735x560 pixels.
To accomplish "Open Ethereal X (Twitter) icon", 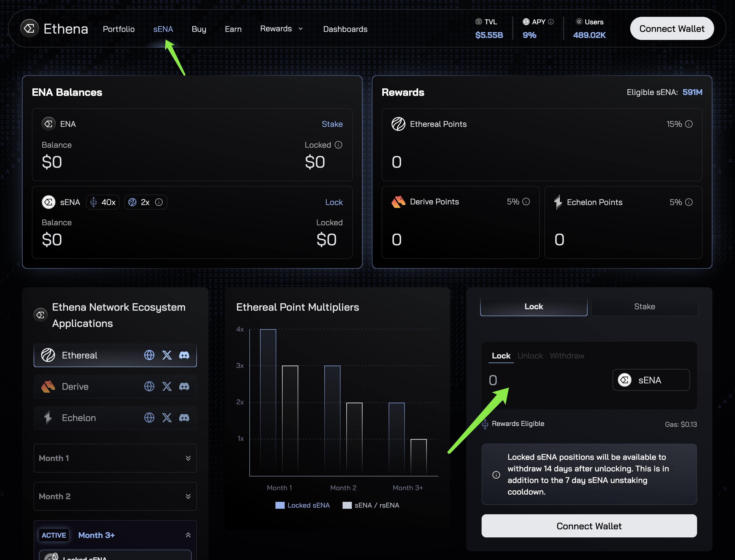I will coord(167,355).
